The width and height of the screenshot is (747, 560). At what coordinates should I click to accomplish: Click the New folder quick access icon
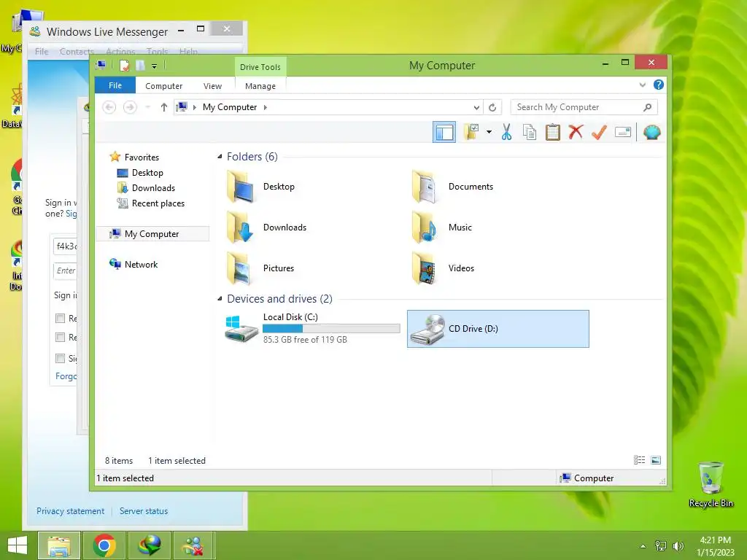[x=140, y=66]
